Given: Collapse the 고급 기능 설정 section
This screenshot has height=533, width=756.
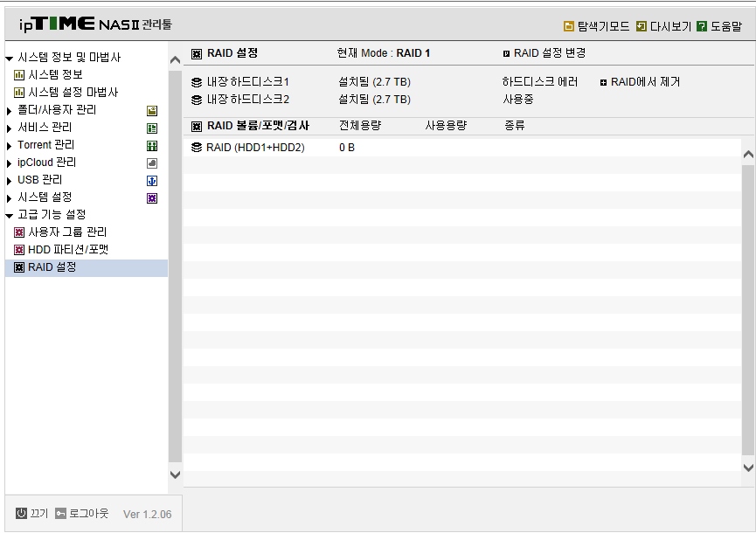Looking at the screenshot, I should (x=9, y=216).
